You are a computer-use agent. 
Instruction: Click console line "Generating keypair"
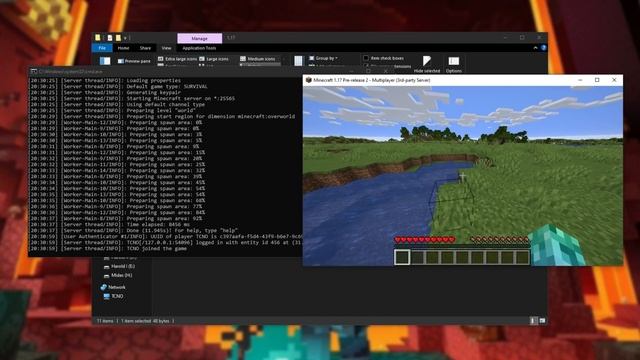[105, 93]
